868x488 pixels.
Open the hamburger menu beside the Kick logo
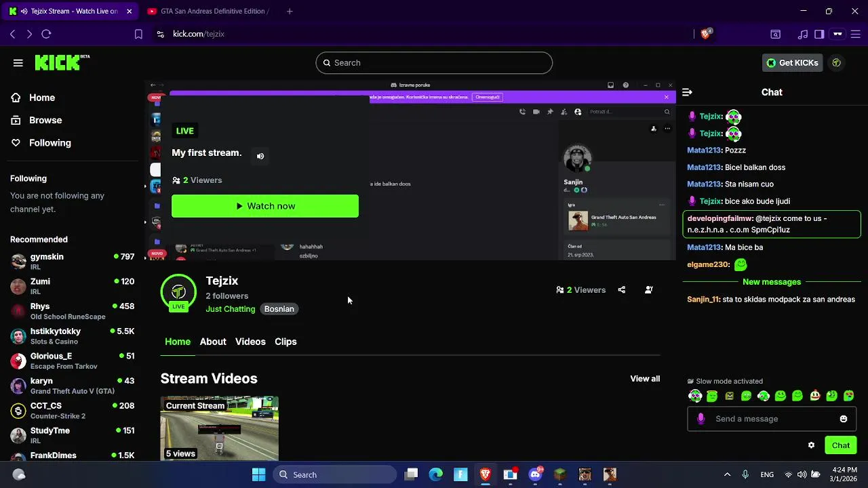(x=18, y=62)
